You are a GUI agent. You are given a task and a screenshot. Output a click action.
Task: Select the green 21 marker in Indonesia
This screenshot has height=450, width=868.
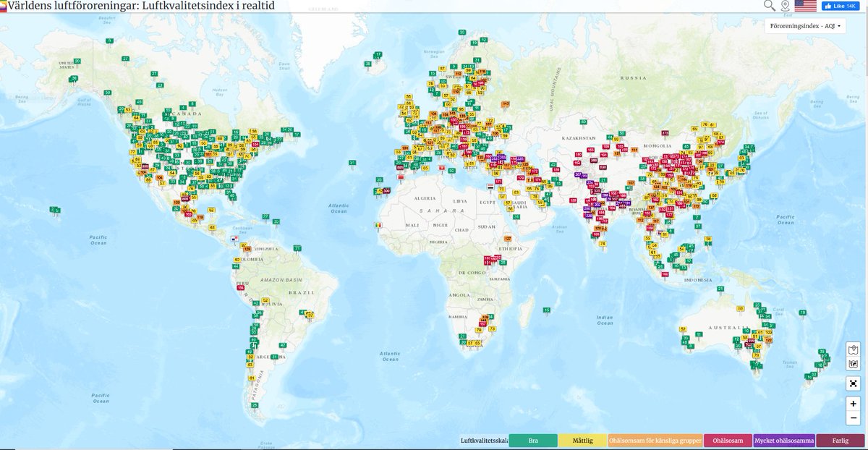(720, 289)
